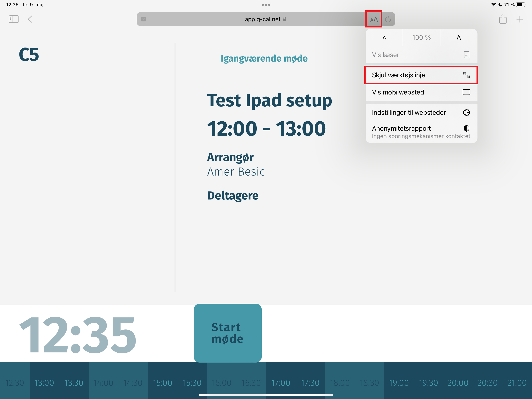Click the privacy shield icon

click(x=466, y=129)
